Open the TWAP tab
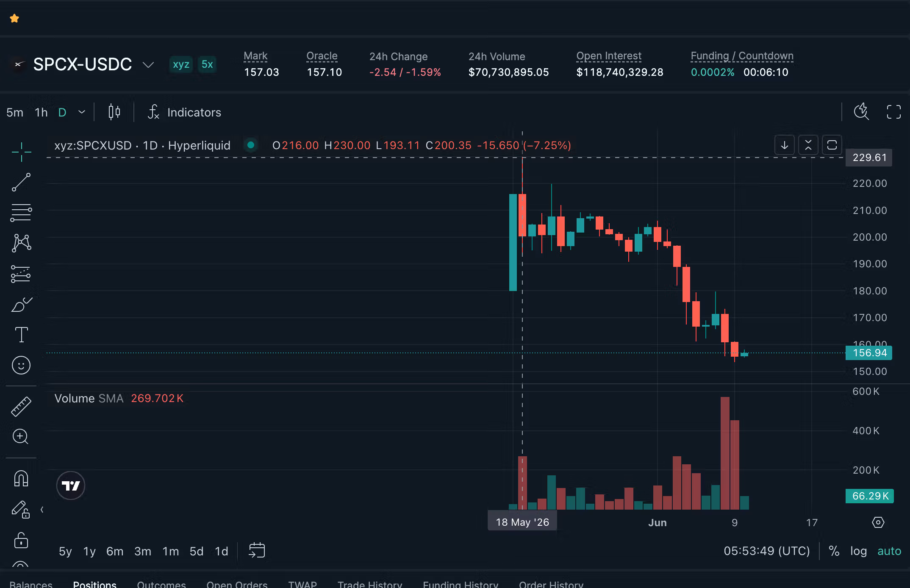 pyautogui.click(x=302, y=584)
